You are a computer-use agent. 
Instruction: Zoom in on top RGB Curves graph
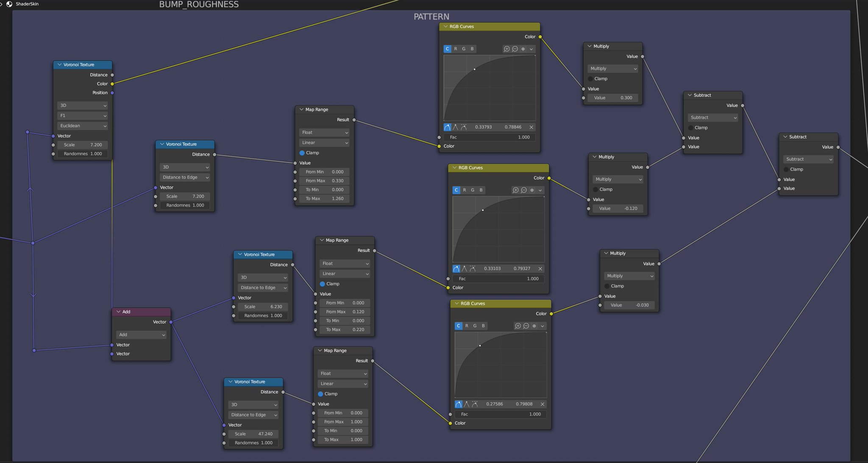click(x=506, y=49)
